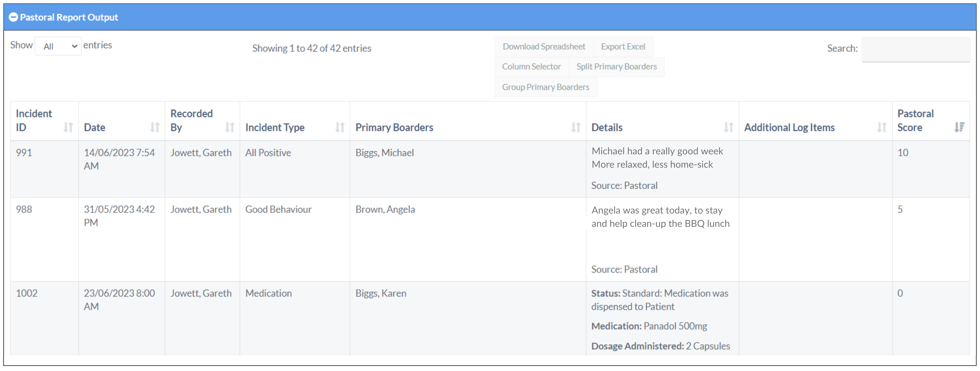Sort by Date column arrows
Screen dimensions: 980x371
[x=154, y=127]
